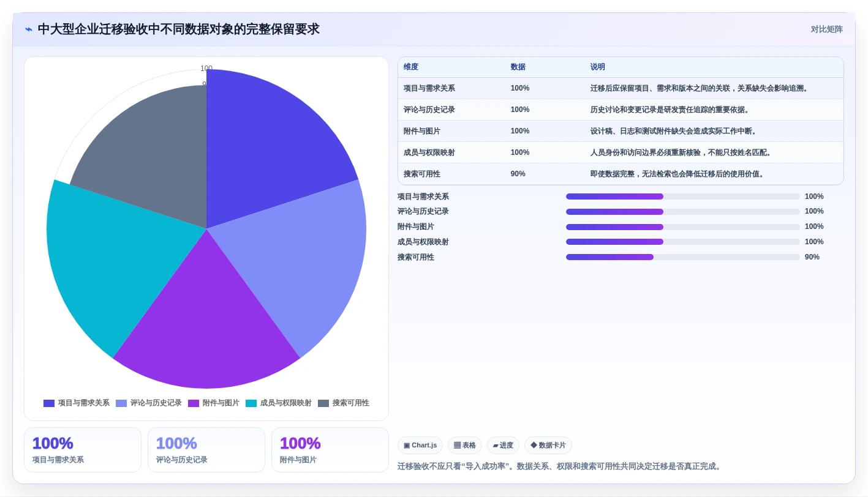Click the description starting 迁移后应保留项目

click(700, 88)
